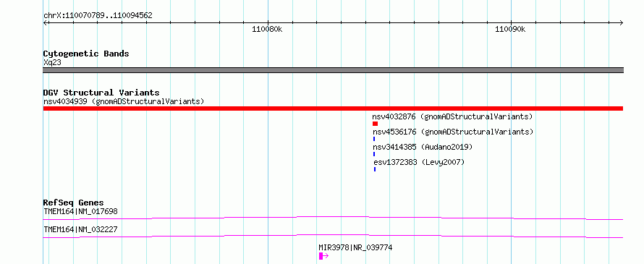644x264 pixels.
Task: Click the TMEM164|NM_032227 gene label
Action: [80, 229]
